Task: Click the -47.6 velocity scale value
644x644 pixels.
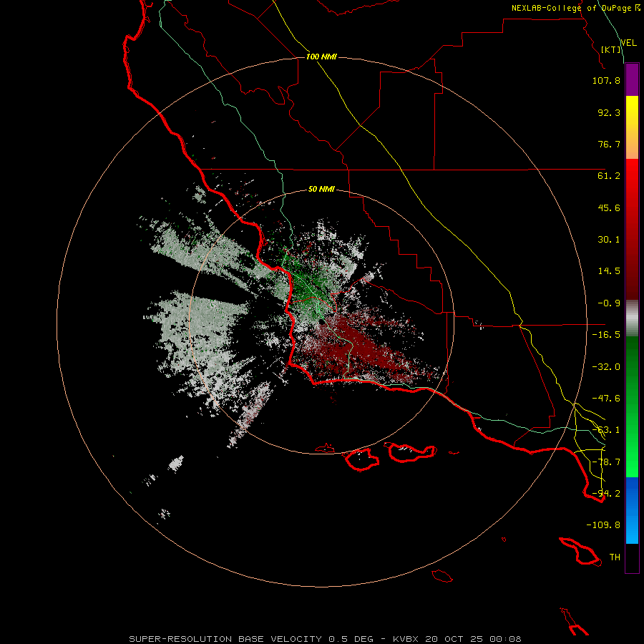Action: (x=606, y=399)
